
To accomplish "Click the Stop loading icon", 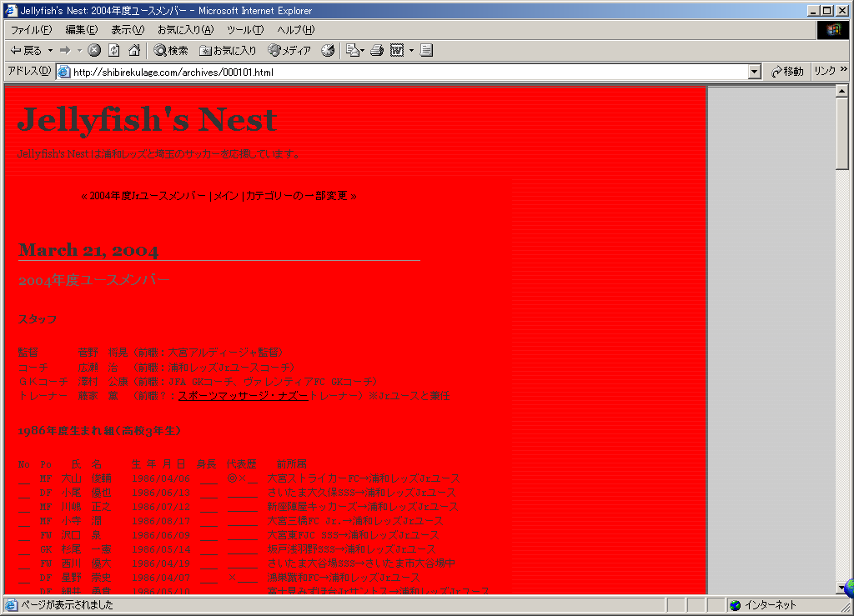I will click(x=94, y=51).
